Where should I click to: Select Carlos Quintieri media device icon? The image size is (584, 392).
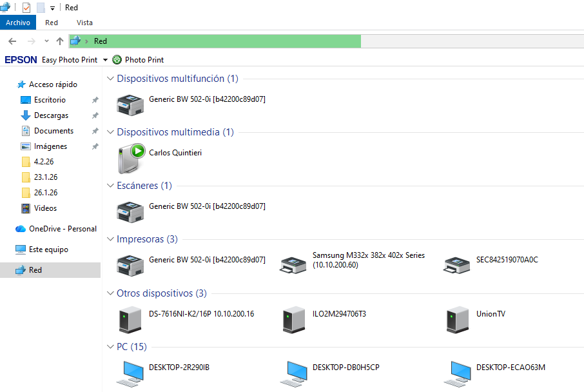click(131, 159)
